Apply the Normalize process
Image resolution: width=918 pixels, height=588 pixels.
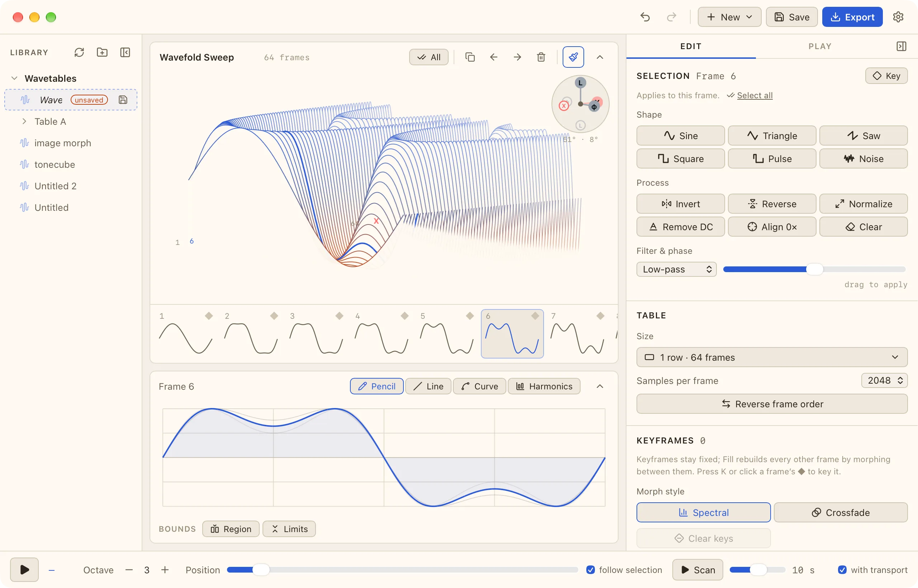[864, 204]
